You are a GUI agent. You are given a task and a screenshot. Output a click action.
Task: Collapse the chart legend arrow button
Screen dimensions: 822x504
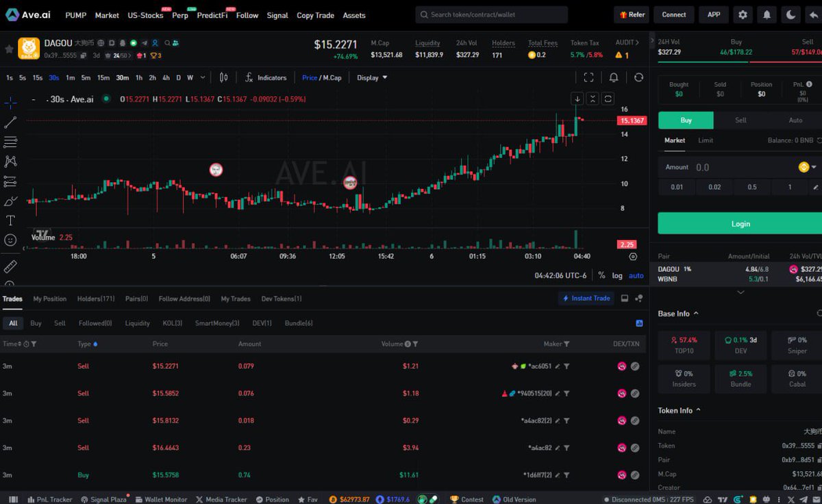coord(577,99)
